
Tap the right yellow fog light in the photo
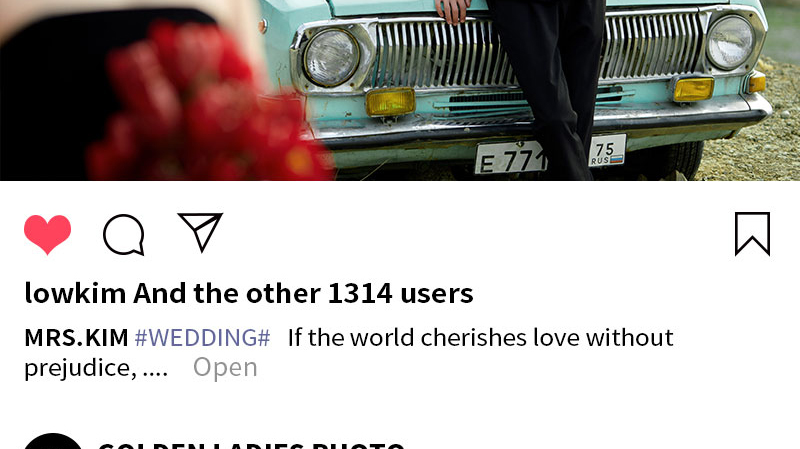tap(693, 89)
